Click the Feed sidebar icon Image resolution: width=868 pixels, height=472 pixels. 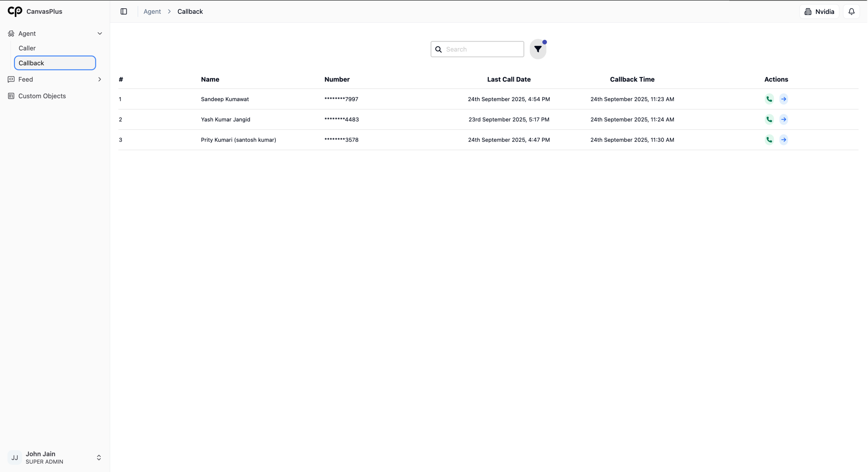[x=11, y=79]
